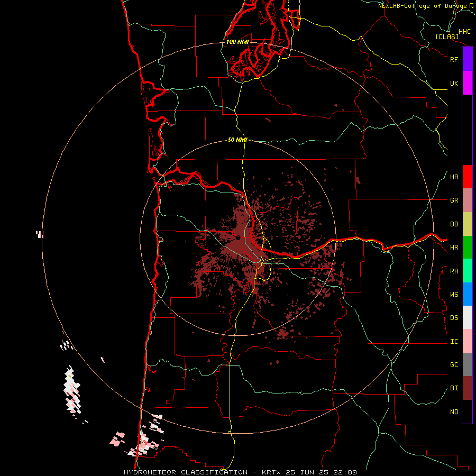Select the GR legend label
Viewport: 476px width, 476px height.
pyautogui.click(x=454, y=200)
